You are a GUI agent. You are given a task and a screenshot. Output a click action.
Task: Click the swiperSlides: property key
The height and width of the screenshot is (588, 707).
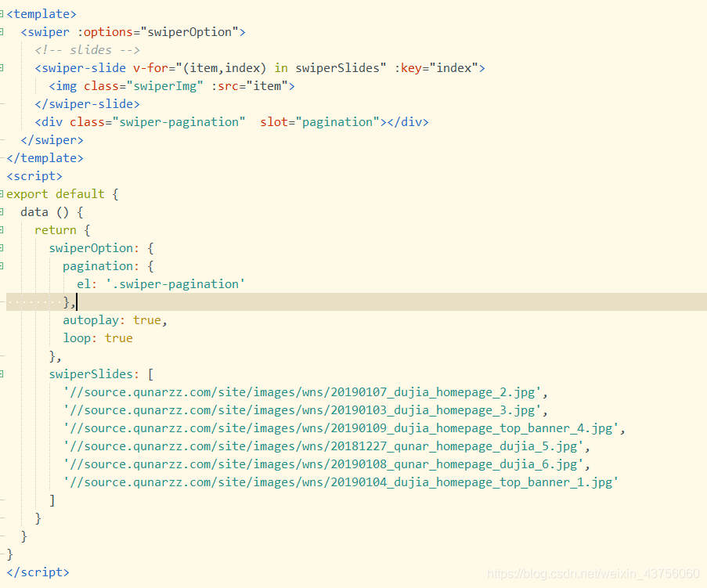point(94,374)
